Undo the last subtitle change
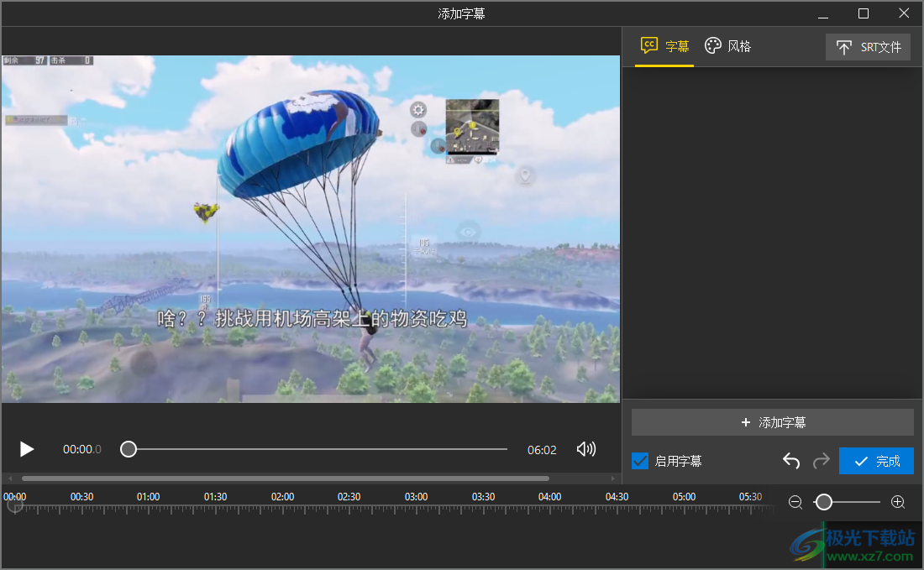The image size is (924, 570). point(790,461)
